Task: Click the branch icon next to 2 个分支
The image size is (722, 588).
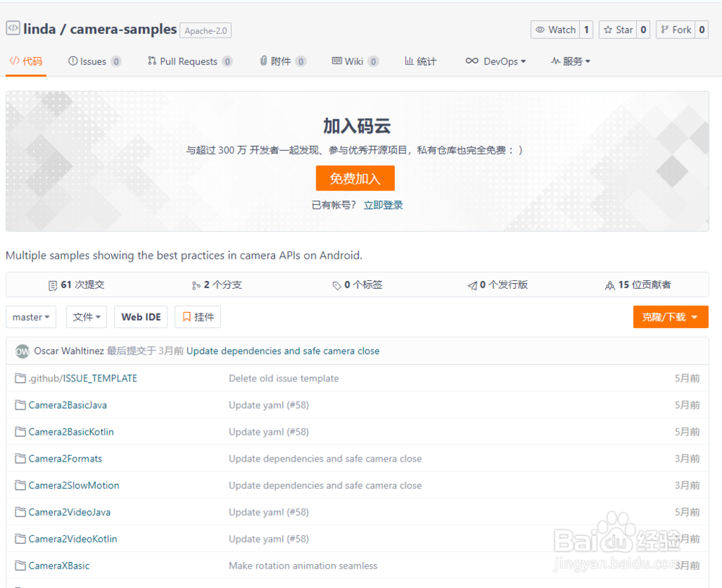Action: pyautogui.click(x=196, y=286)
